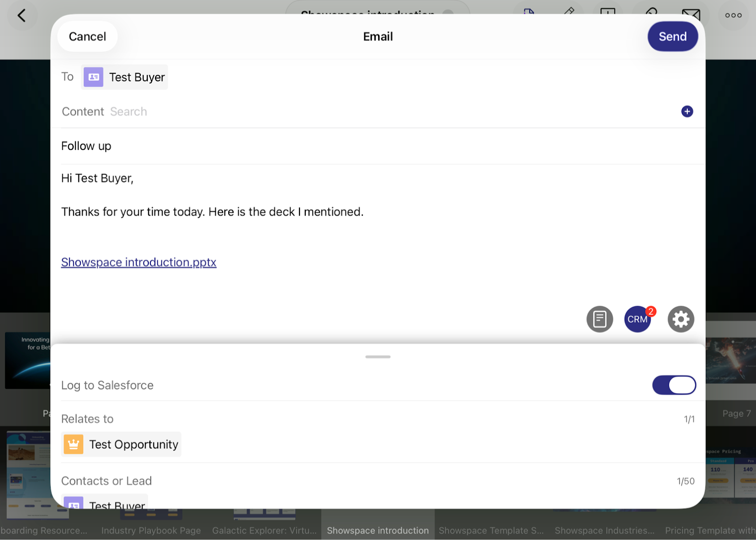
Task: Click the Content Search field
Action: [128, 111]
